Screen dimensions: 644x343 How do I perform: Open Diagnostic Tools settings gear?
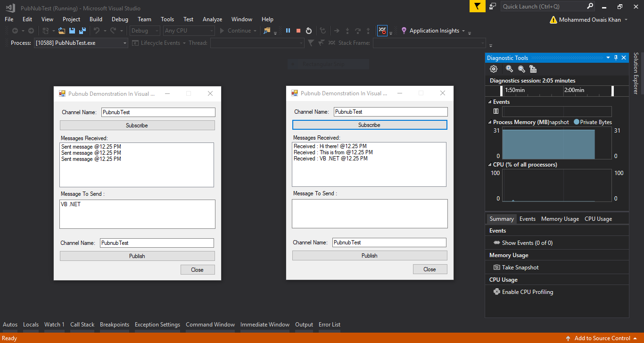(494, 69)
